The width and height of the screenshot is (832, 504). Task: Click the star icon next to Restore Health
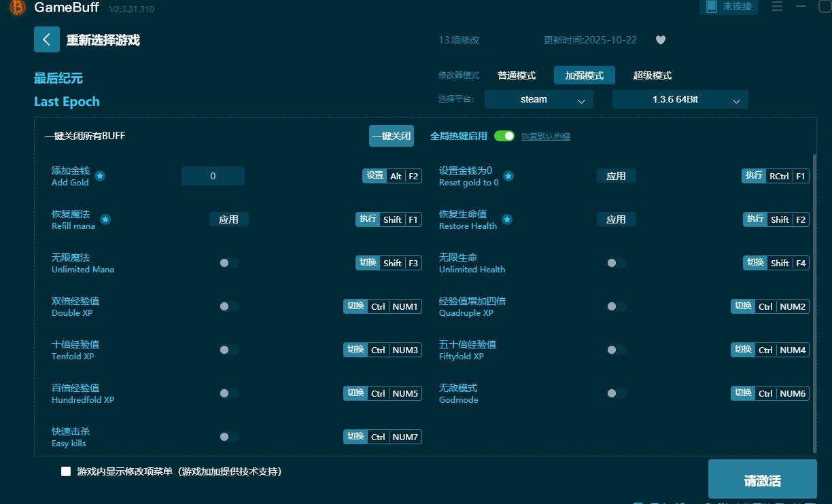point(507,219)
